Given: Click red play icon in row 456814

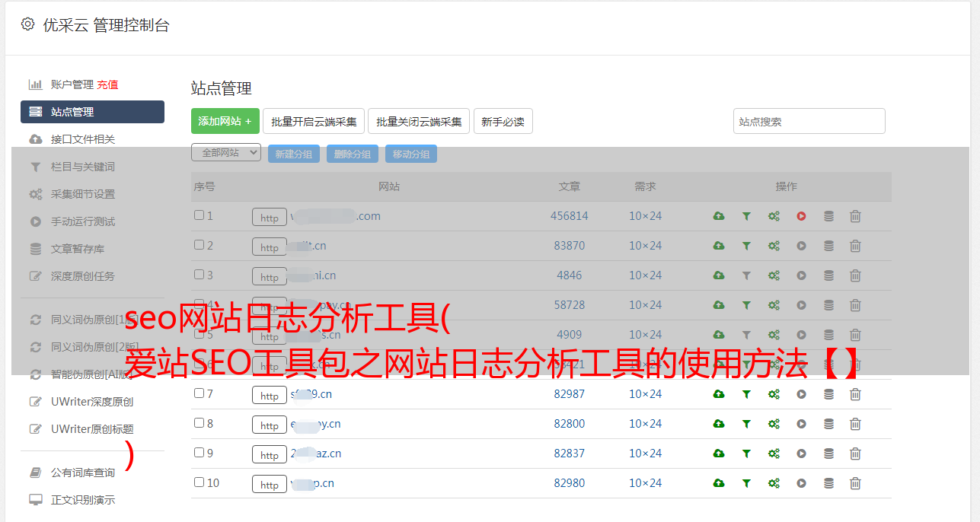Looking at the screenshot, I should (801, 216).
